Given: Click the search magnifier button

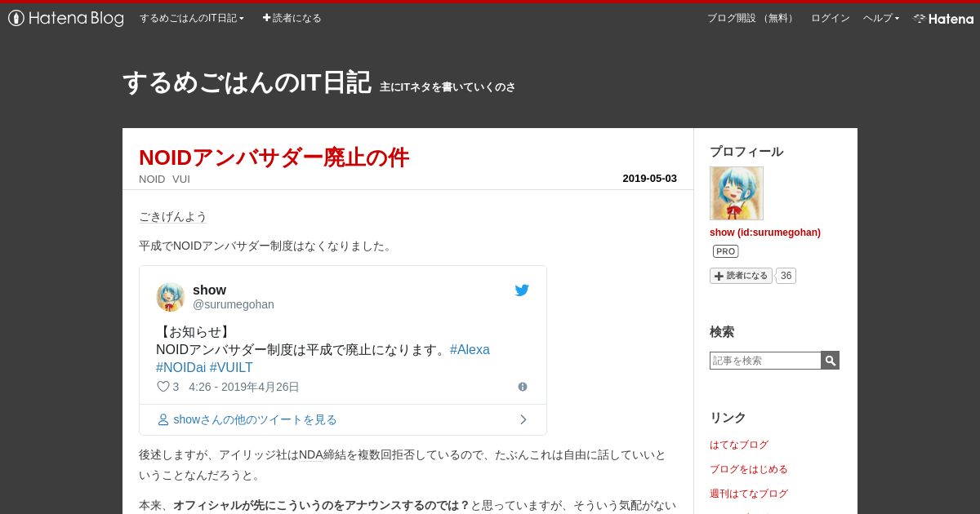Looking at the screenshot, I should (831, 361).
